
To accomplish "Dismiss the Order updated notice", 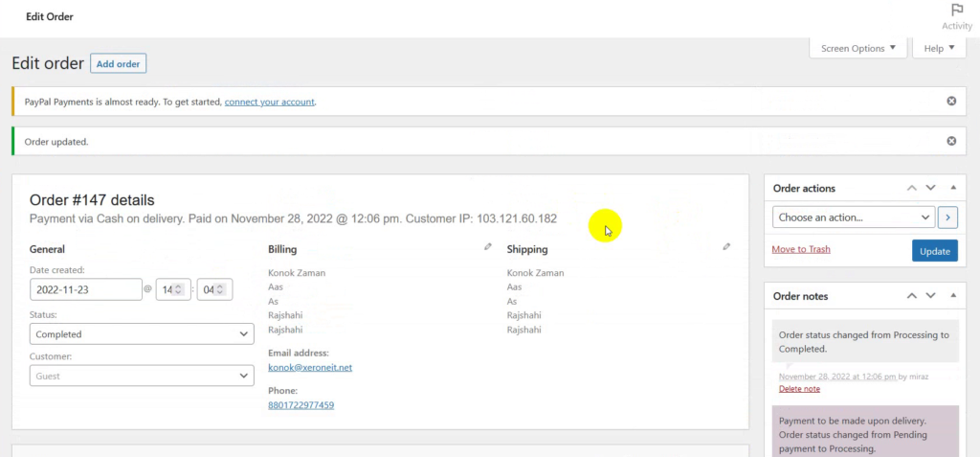I will pos(951,142).
